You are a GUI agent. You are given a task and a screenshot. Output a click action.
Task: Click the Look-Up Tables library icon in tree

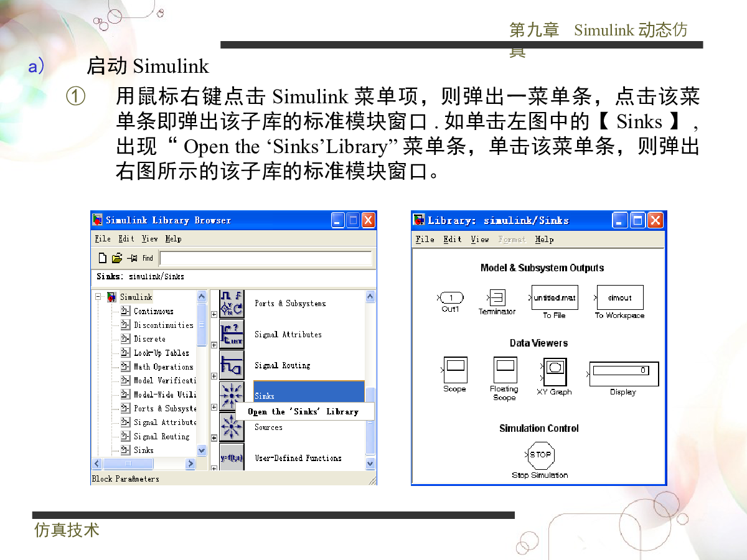[125, 353]
